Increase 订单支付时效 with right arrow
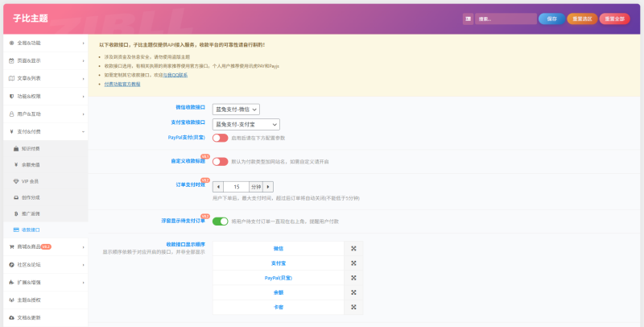The image size is (644, 327). coord(268,187)
